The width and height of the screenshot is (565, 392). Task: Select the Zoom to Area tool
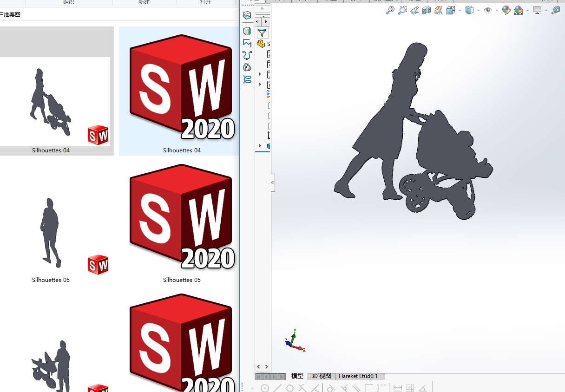[x=402, y=10]
